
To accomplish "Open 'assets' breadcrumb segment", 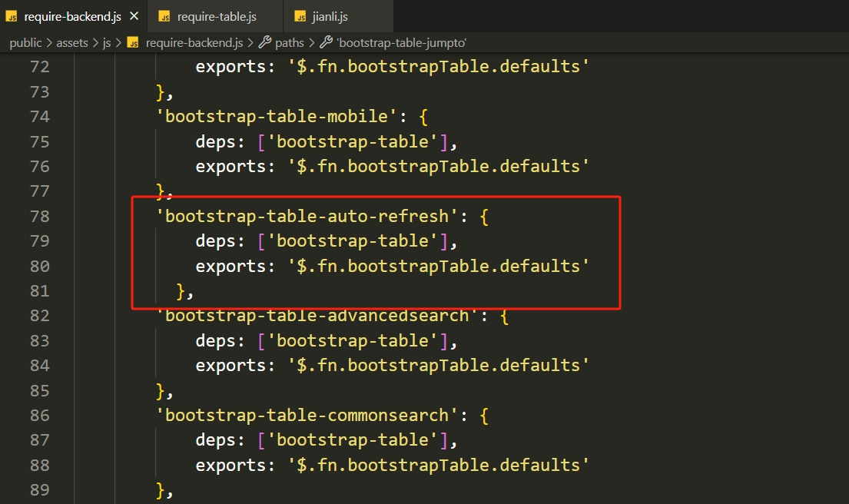I will click(x=72, y=43).
